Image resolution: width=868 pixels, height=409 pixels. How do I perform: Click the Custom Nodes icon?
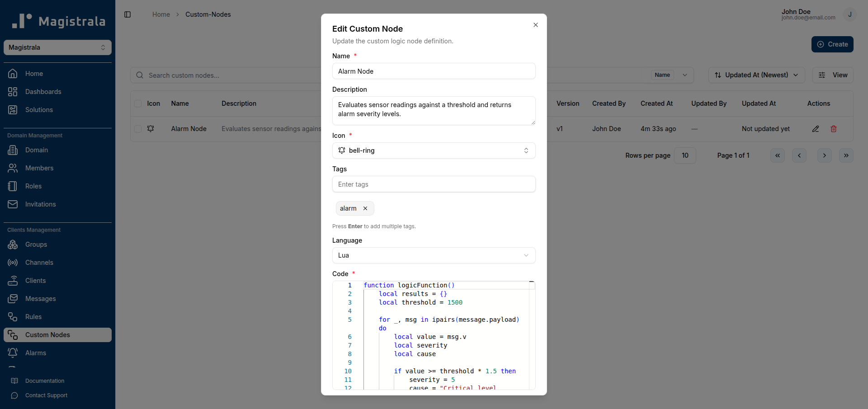[13, 335]
